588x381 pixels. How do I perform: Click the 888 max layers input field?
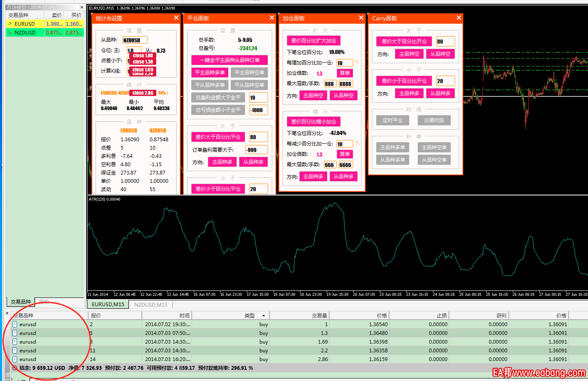tap(330, 84)
